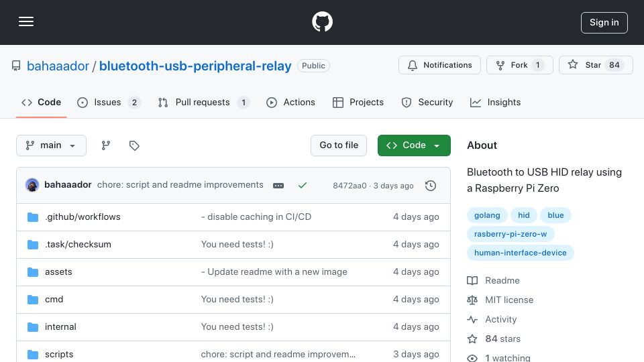Select the rasberry-pi-zero-w topic tag
The image size is (644, 362).
(511, 234)
